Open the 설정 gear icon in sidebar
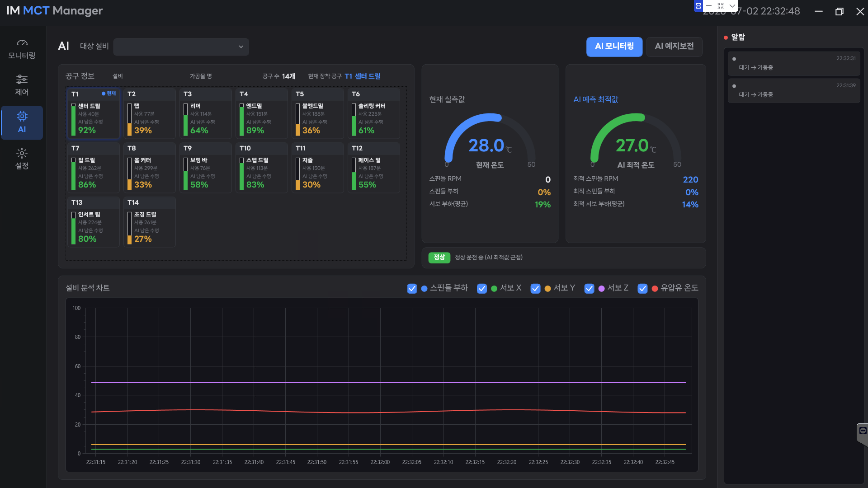Screen dimensions: 868x488 (x=22, y=153)
